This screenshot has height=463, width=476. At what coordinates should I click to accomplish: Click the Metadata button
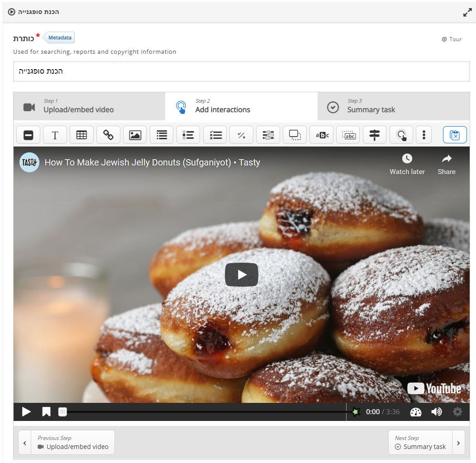click(x=60, y=38)
